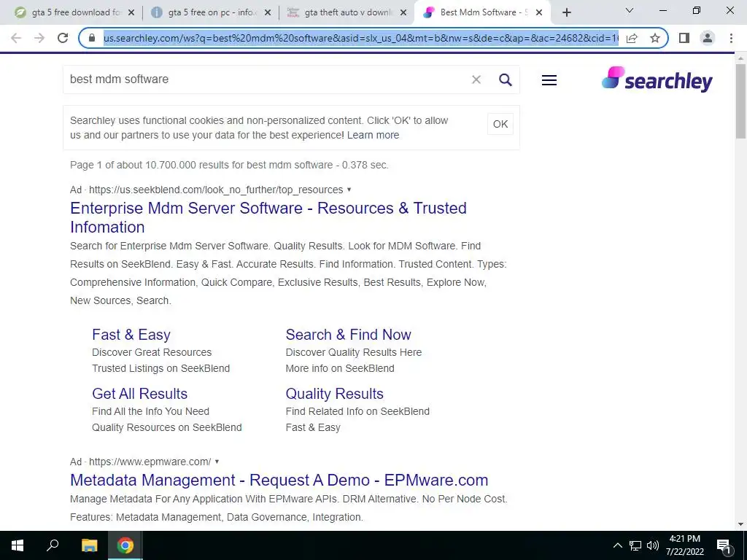Close the 'Best Mdm Software' tab

click(539, 13)
